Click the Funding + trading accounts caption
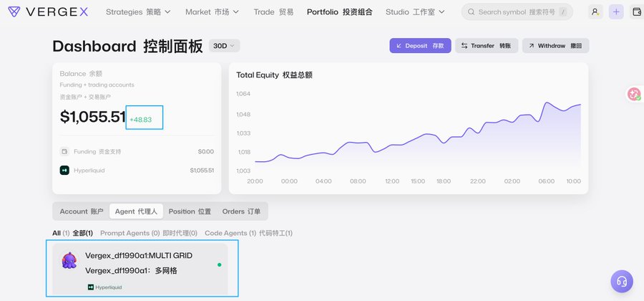Screen dimensions: 644x301 (97, 85)
